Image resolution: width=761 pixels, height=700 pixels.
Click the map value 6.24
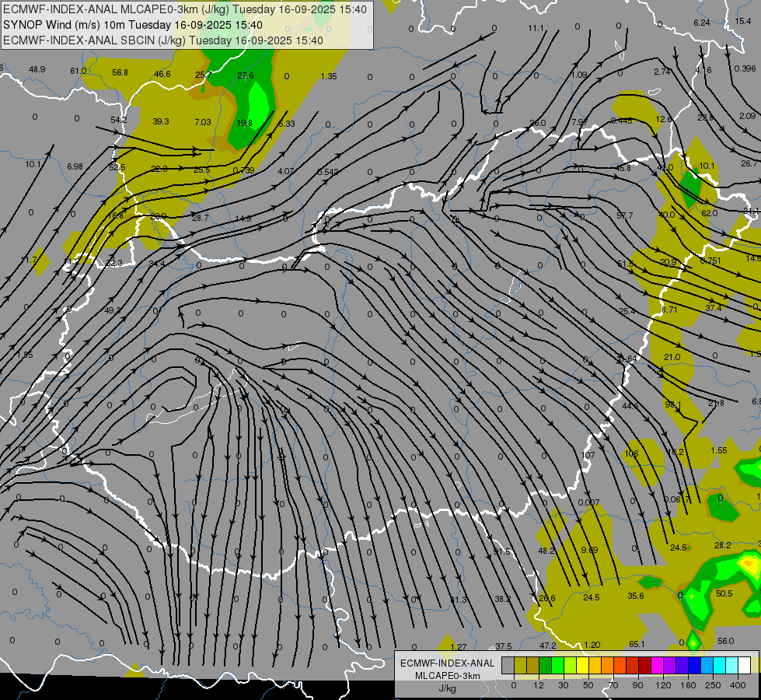(702, 23)
